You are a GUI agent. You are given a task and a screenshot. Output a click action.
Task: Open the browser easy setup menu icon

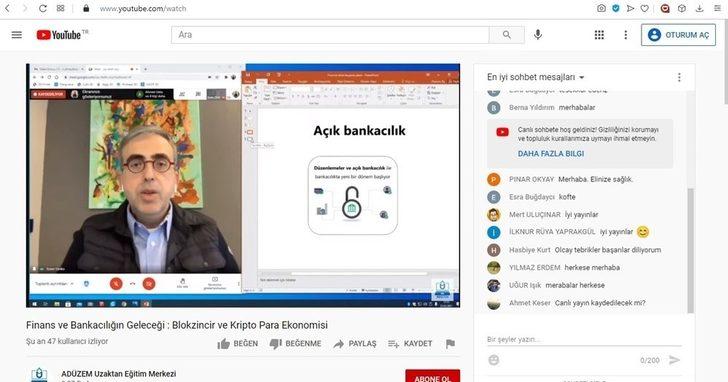[x=717, y=8]
